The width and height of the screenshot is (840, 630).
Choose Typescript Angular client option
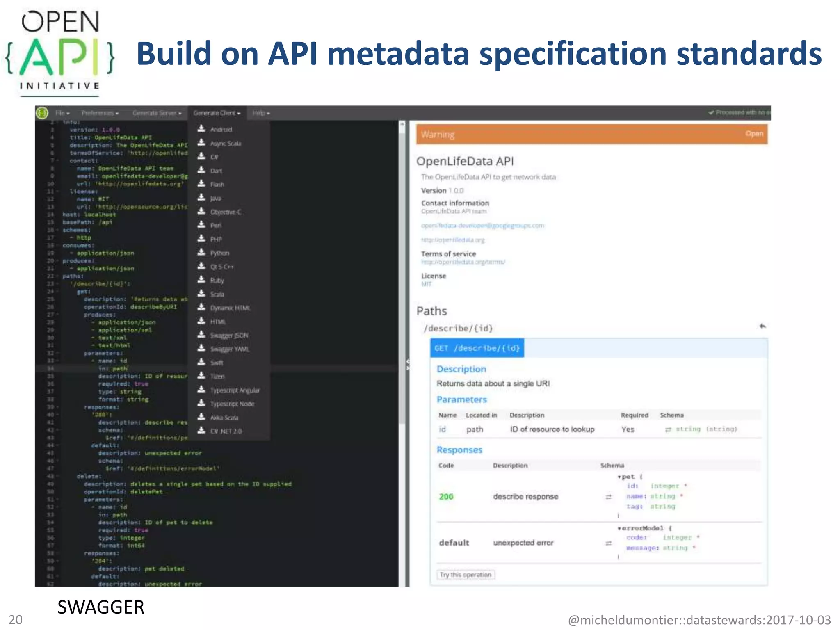(x=235, y=390)
